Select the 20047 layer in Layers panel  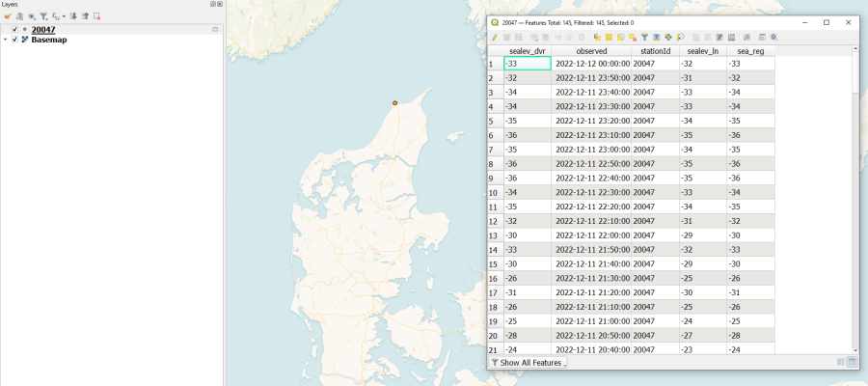click(43, 30)
